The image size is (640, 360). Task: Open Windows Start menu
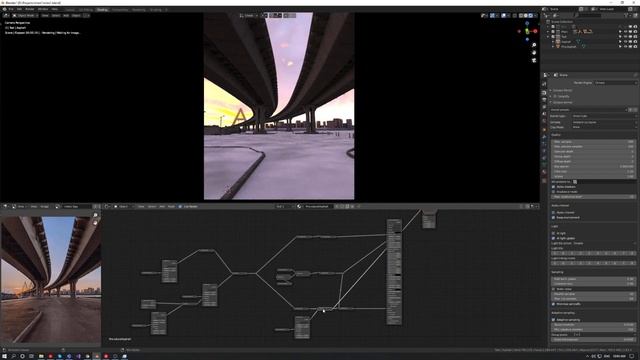4,356
